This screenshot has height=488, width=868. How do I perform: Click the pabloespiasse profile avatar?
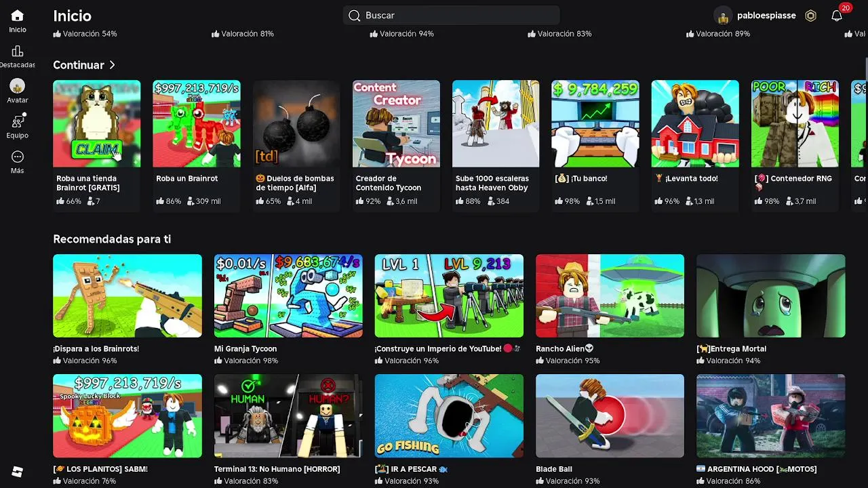(723, 16)
